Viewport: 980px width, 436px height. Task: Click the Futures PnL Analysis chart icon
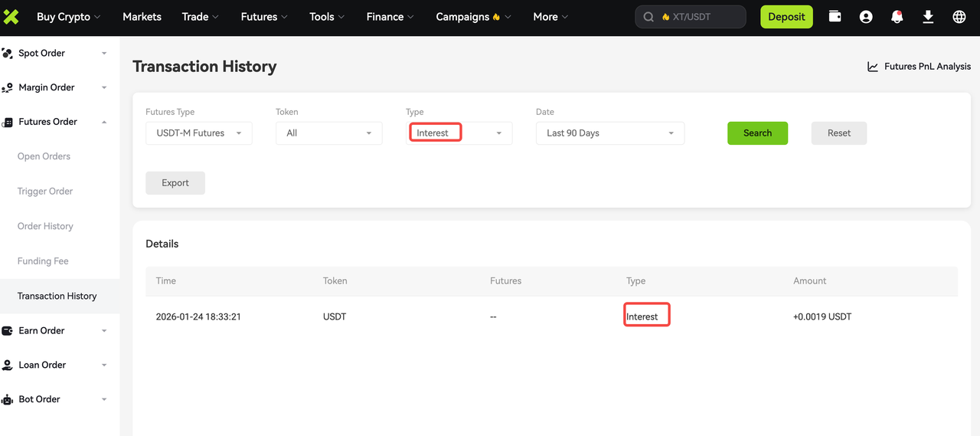(x=873, y=67)
